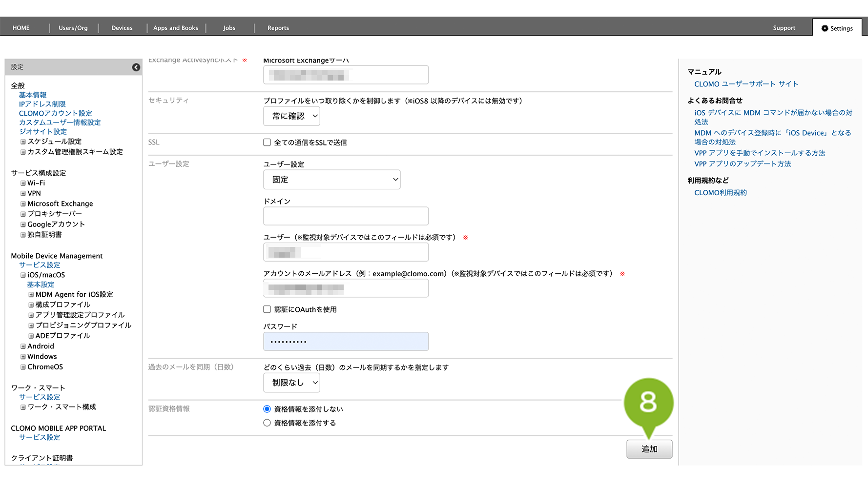Enable 全ての通信をSSLで送信 checkbox
The width and height of the screenshot is (868, 488).
[x=267, y=142]
